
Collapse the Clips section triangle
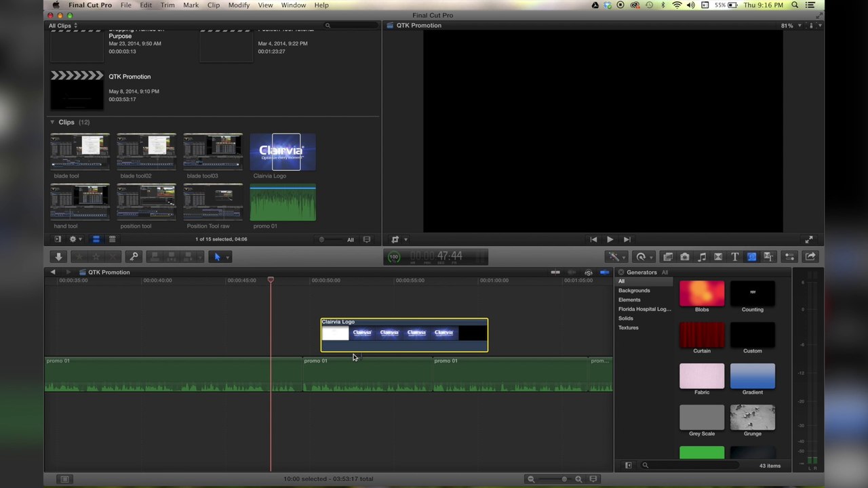[x=52, y=122]
